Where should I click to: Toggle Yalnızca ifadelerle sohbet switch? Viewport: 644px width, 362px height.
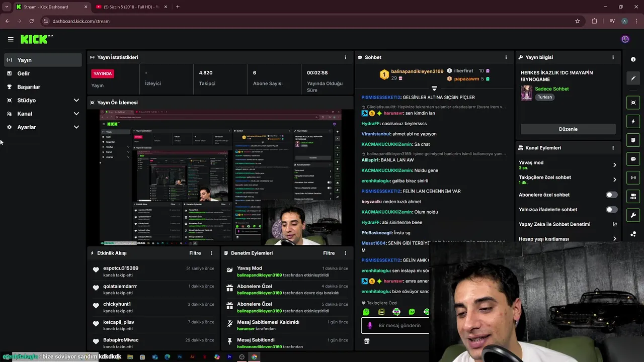click(x=611, y=210)
